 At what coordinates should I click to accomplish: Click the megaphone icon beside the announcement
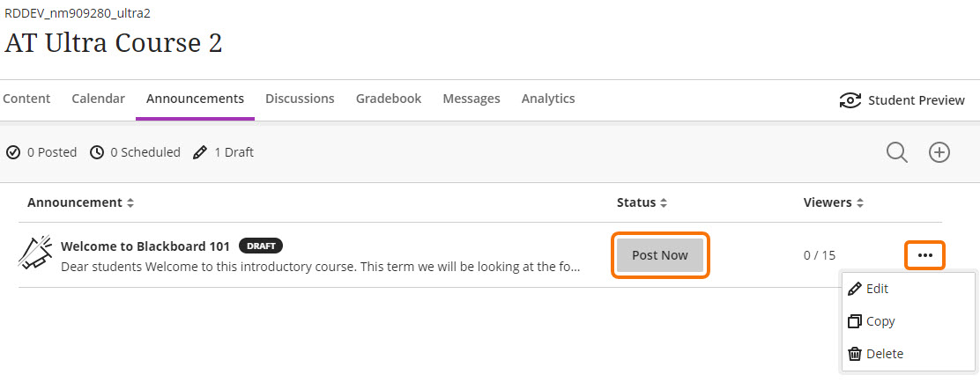[x=35, y=253]
